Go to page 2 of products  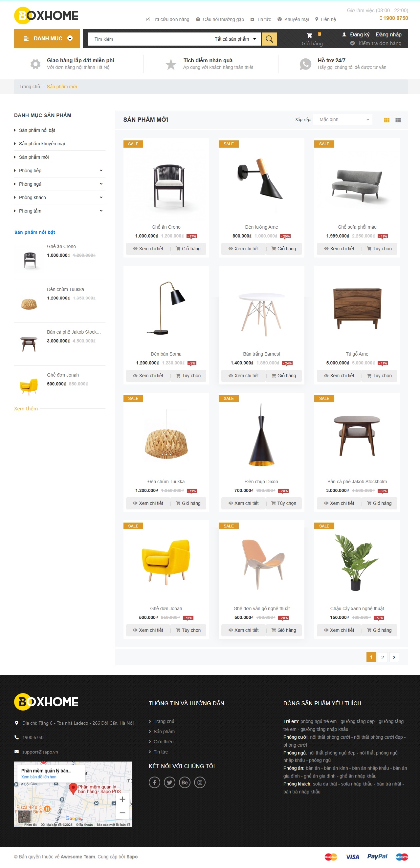pos(383,657)
